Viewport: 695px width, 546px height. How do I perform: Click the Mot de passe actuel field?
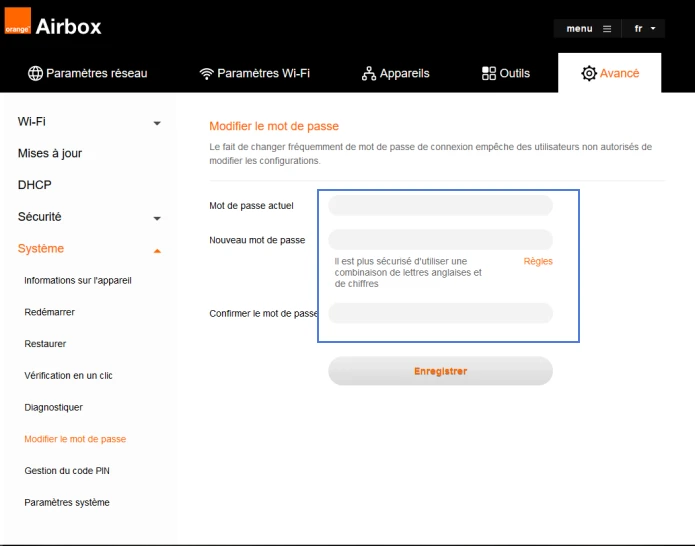[x=440, y=206]
